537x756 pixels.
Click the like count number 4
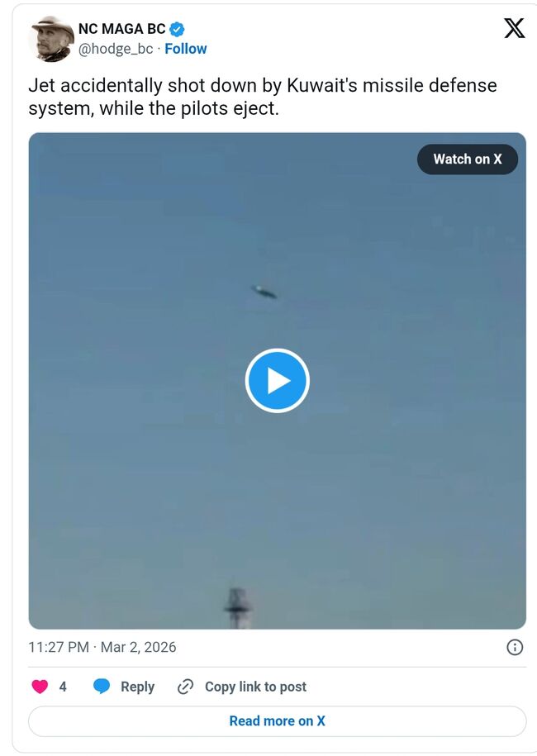click(x=63, y=687)
